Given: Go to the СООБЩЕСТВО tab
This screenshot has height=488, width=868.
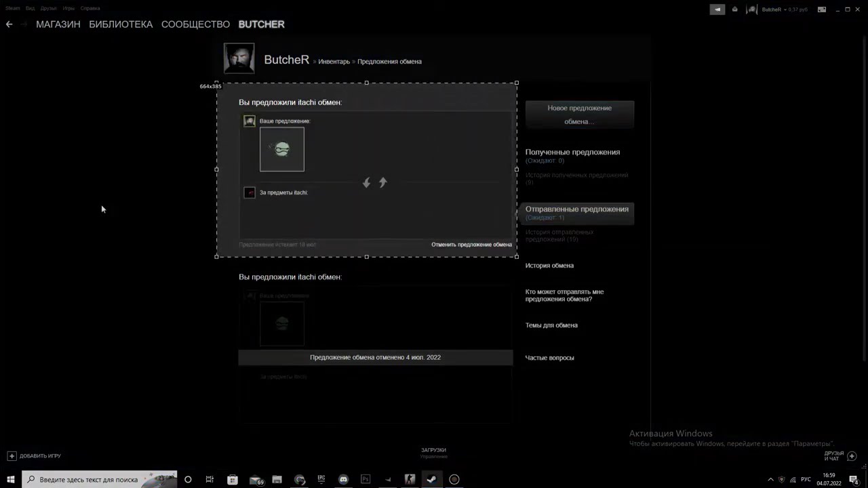Looking at the screenshot, I should coord(195,24).
